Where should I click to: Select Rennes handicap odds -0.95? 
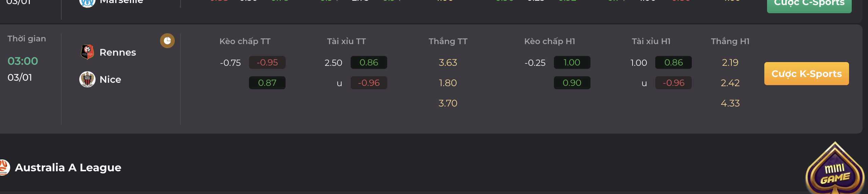point(267,62)
